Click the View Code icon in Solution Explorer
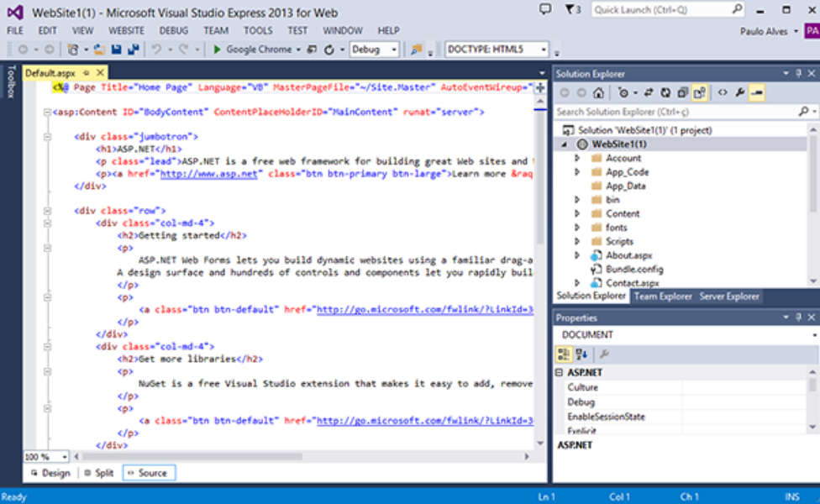 pos(722,93)
